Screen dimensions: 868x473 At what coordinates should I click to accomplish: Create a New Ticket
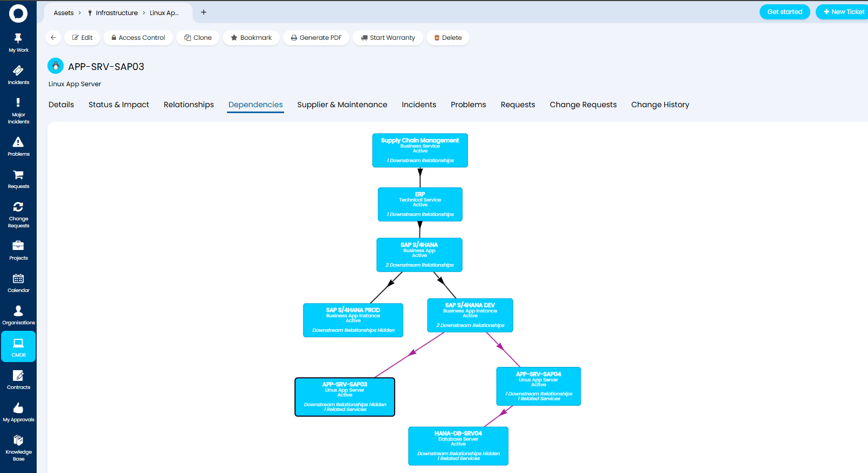(x=843, y=12)
